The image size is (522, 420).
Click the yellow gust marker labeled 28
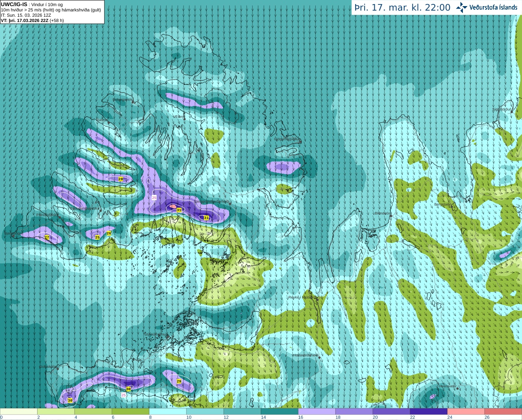[121, 179]
